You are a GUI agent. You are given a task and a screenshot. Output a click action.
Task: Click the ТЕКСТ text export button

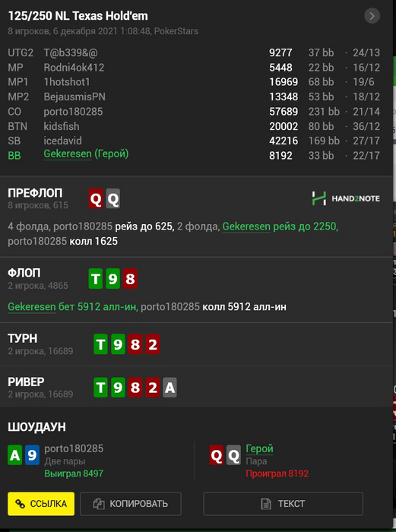283,504
